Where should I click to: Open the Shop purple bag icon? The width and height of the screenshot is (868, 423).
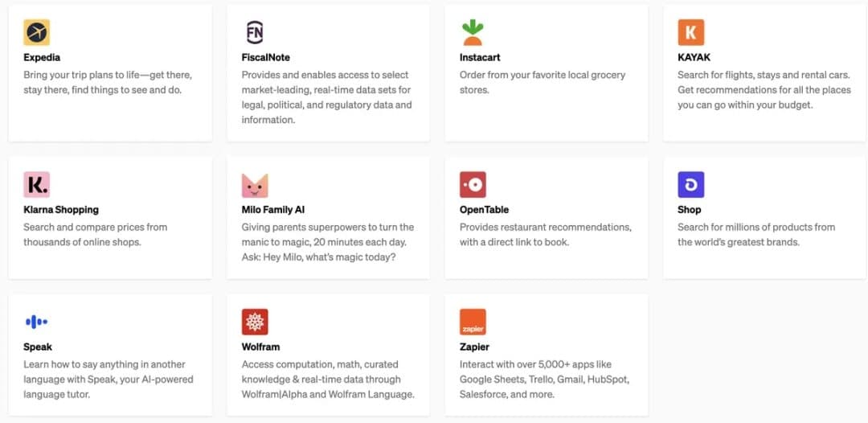click(691, 184)
